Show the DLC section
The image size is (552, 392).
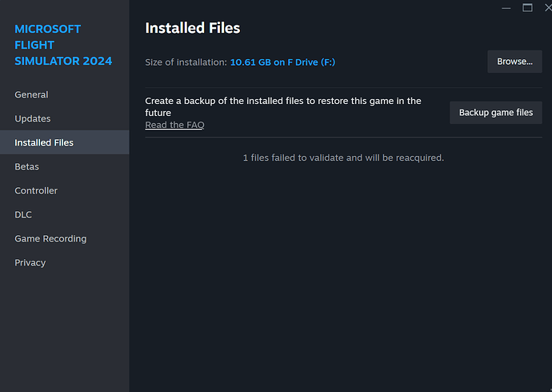tap(23, 214)
